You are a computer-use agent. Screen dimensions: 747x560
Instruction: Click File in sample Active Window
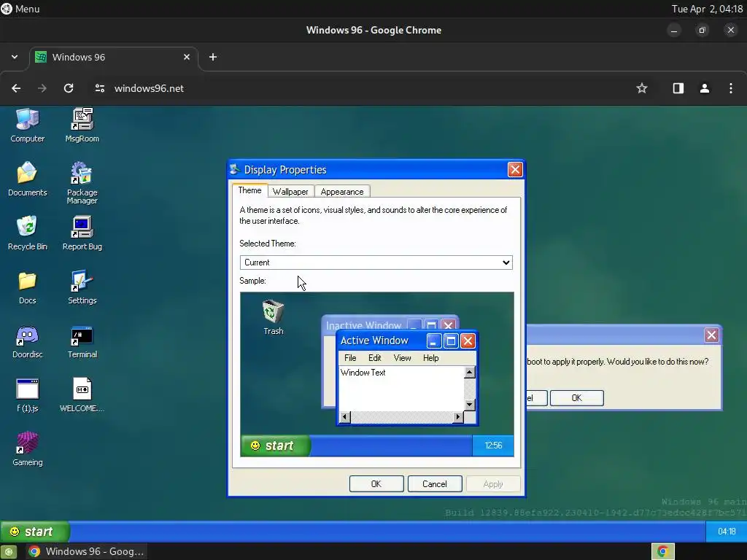tap(350, 358)
